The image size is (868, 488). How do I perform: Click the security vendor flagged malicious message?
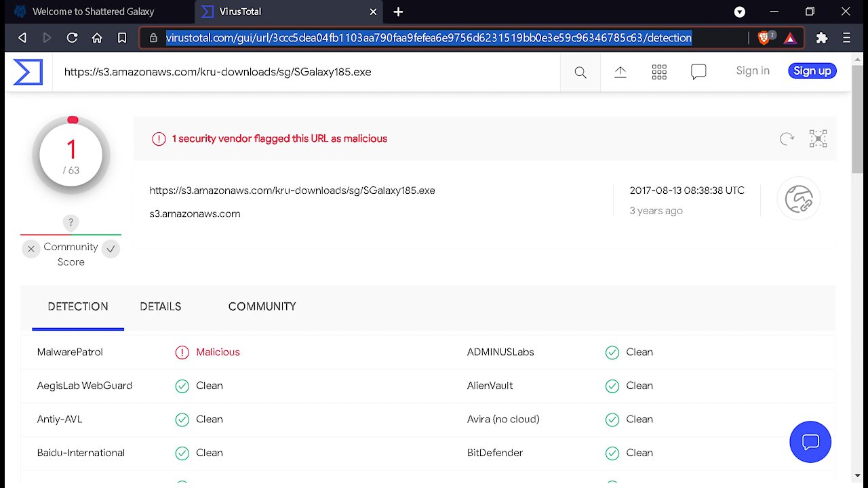point(279,139)
